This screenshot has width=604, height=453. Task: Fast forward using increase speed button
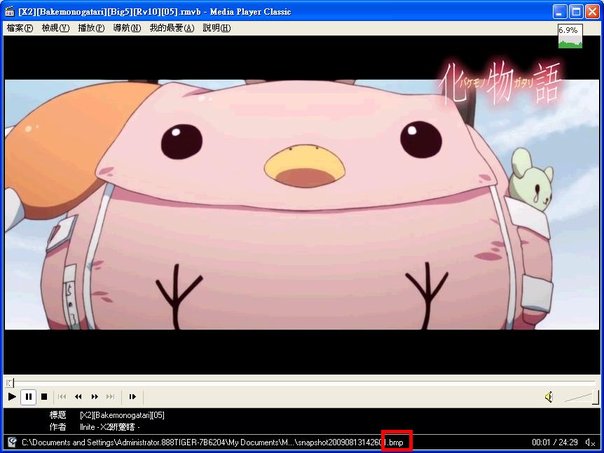click(94, 396)
